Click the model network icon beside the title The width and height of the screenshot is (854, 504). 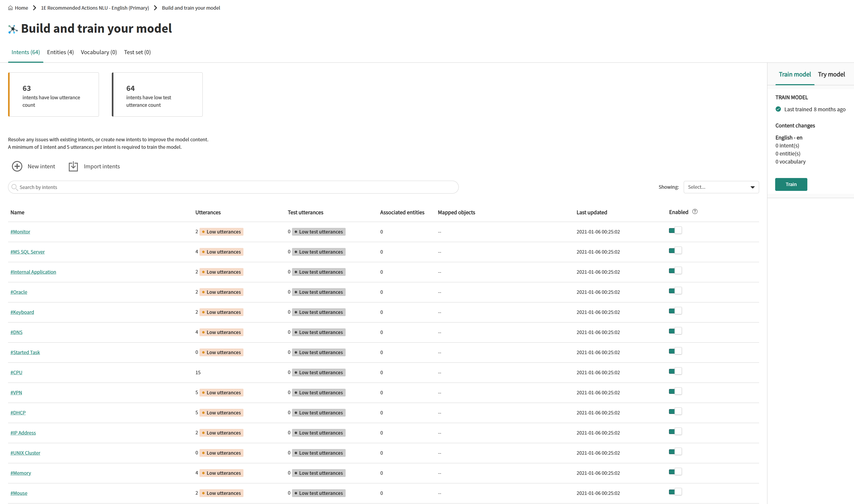(x=13, y=29)
